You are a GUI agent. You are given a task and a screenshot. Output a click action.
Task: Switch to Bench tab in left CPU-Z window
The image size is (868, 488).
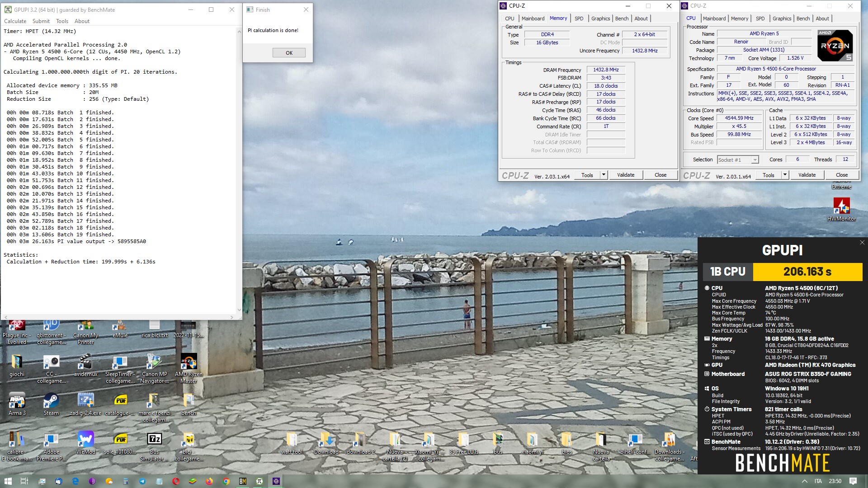622,19
